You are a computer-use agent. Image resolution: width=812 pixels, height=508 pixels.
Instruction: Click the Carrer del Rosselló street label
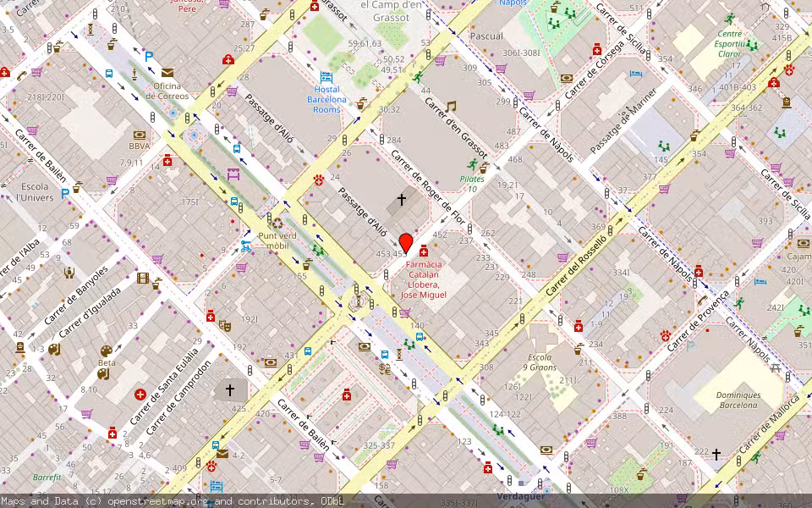(x=575, y=265)
